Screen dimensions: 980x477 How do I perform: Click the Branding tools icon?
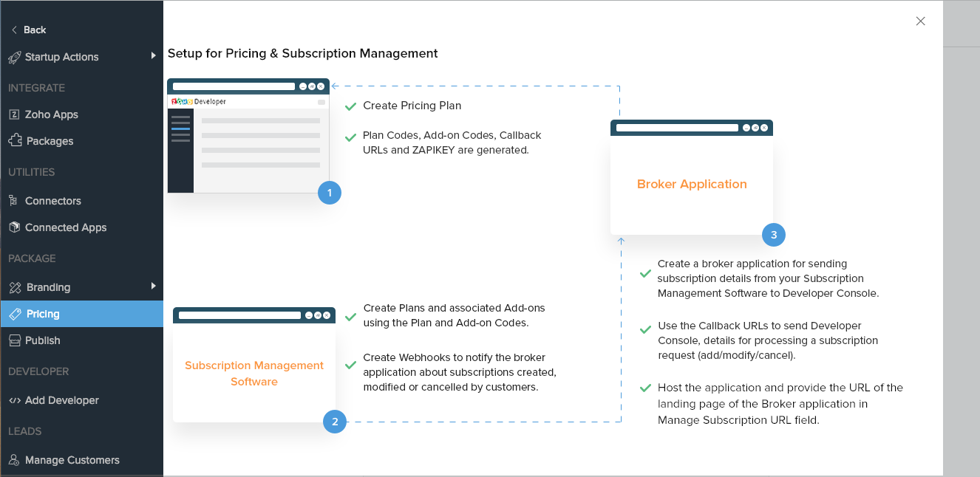coord(15,287)
